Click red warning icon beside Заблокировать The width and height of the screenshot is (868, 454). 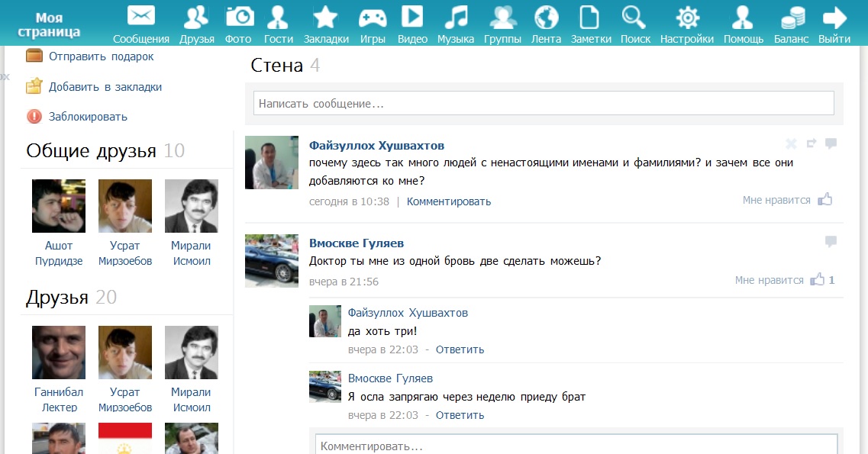tap(34, 116)
